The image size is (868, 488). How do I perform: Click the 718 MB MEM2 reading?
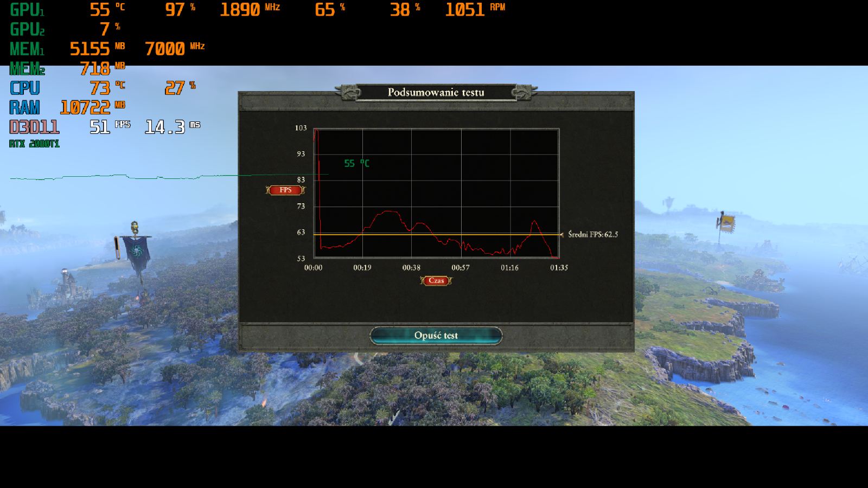103,68
